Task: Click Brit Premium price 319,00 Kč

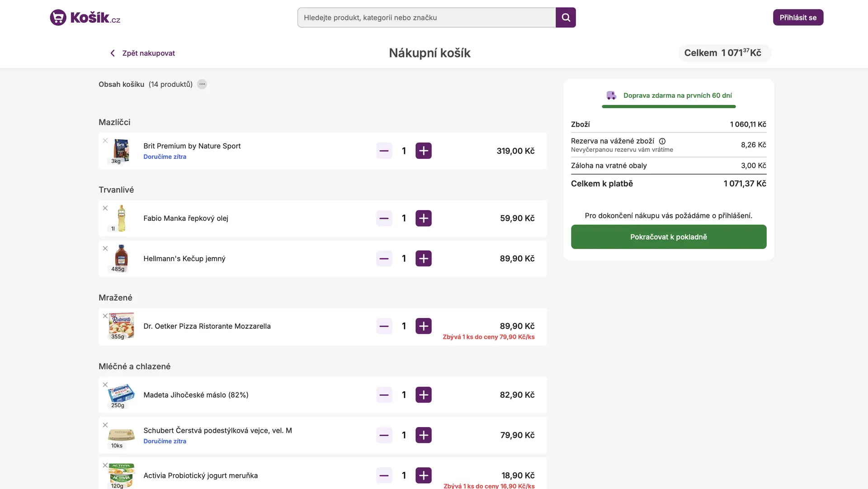Action: click(515, 151)
